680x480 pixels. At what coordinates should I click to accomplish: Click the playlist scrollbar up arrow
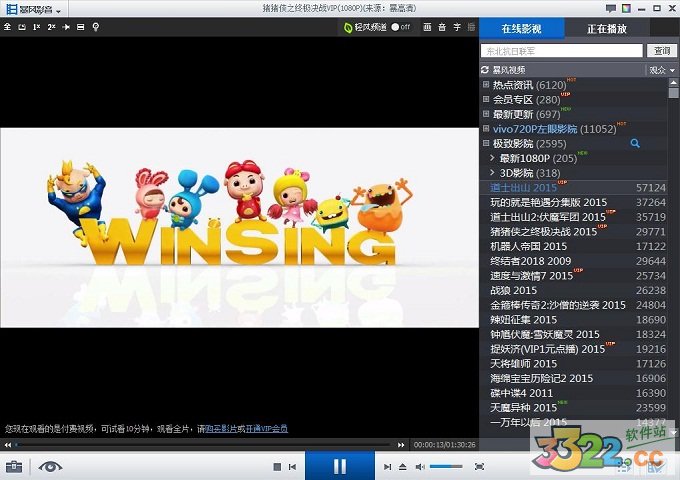pos(673,82)
